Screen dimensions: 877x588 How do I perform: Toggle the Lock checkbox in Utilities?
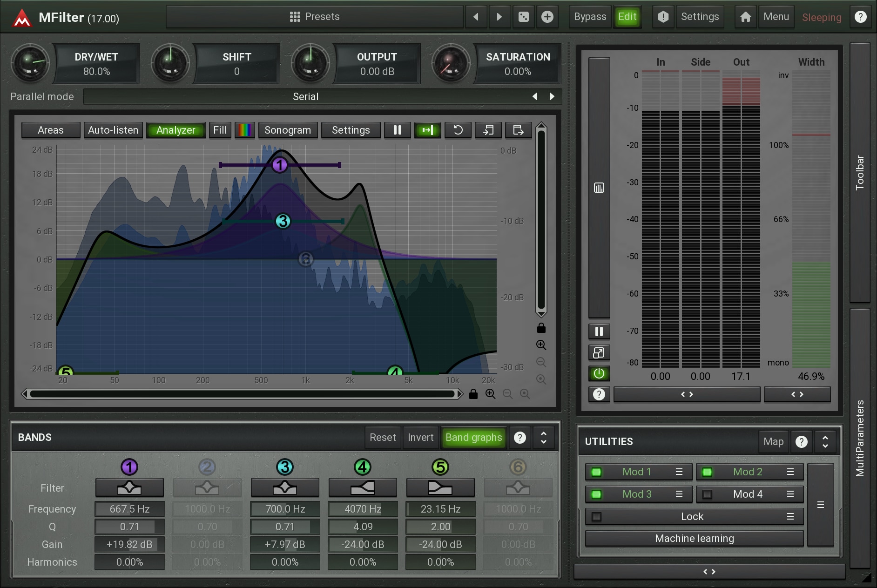point(596,517)
